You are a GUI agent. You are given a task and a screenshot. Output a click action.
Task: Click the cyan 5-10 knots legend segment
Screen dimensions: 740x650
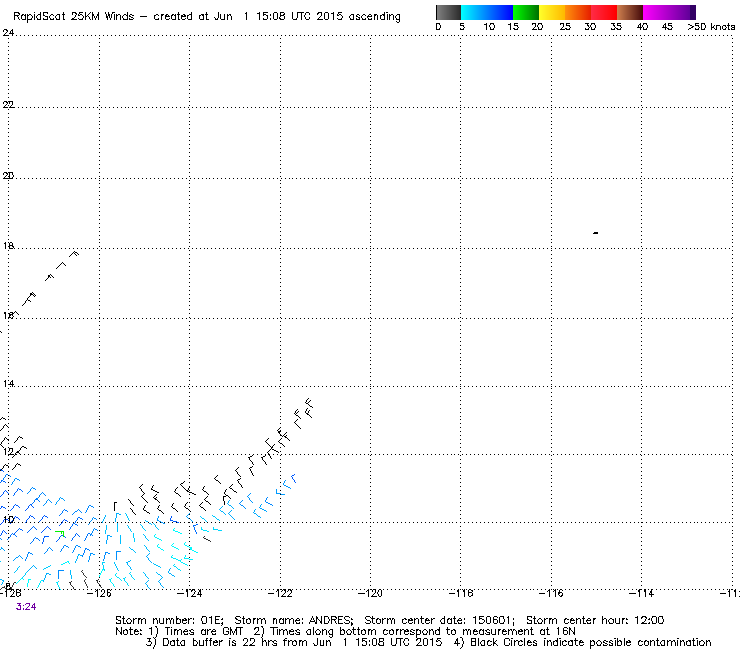474,12
